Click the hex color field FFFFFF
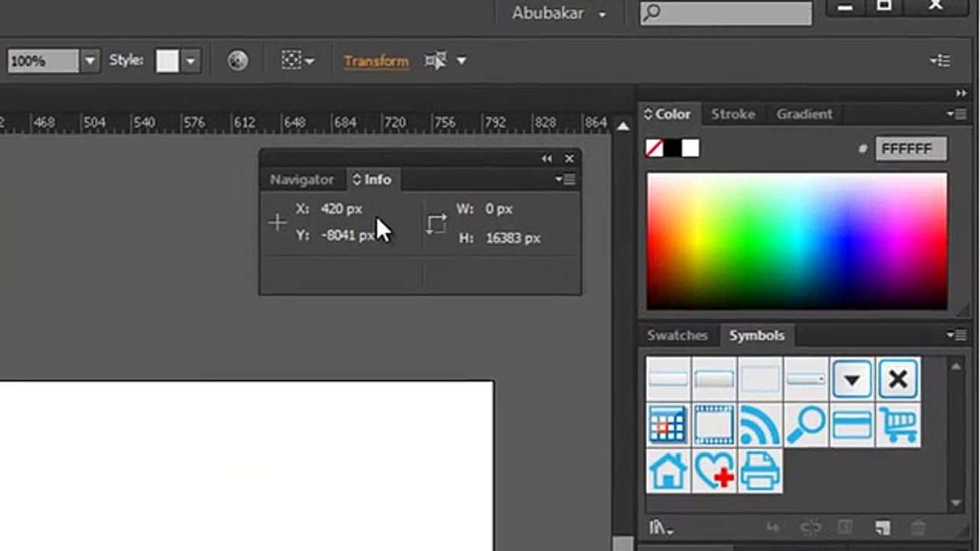This screenshot has width=980, height=551. [x=910, y=149]
